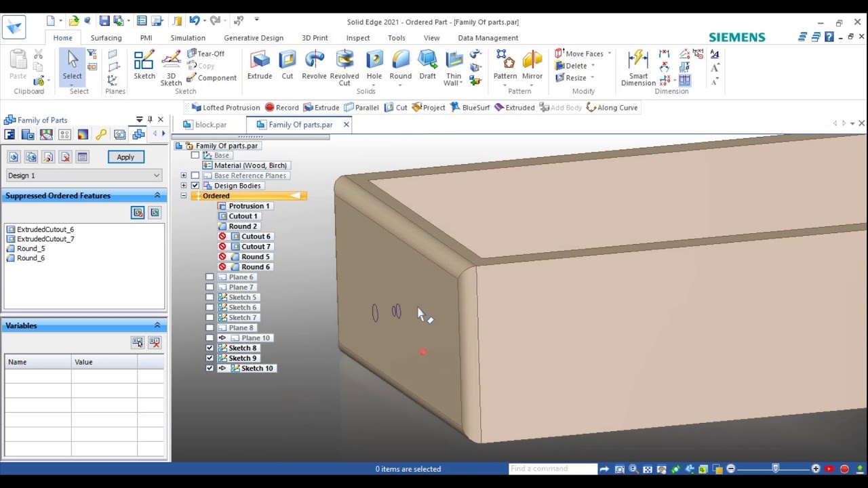Open the Generative Design tab
The height and width of the screenshot is (488, 868).
254,38
